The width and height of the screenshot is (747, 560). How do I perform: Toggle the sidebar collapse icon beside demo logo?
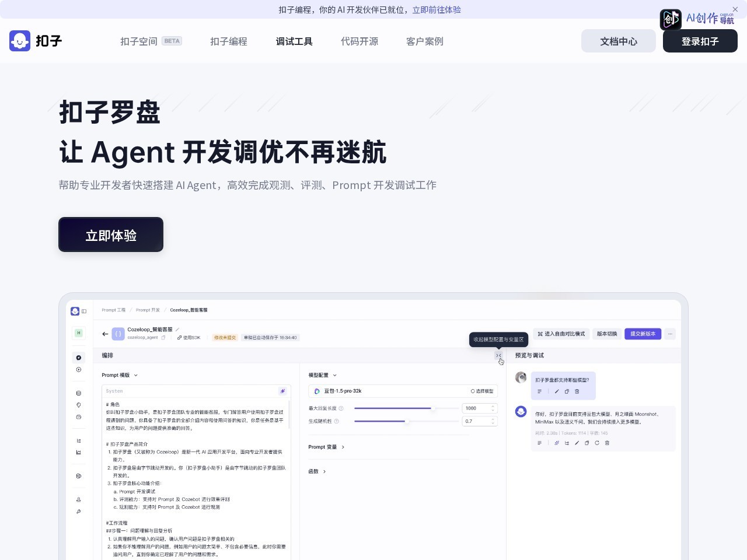(x=84, y=311)
